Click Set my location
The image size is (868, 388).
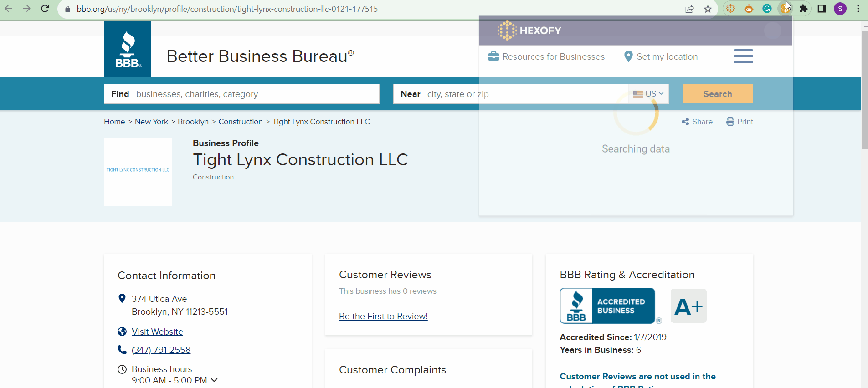pyautogui.click(x=667, y=56)
